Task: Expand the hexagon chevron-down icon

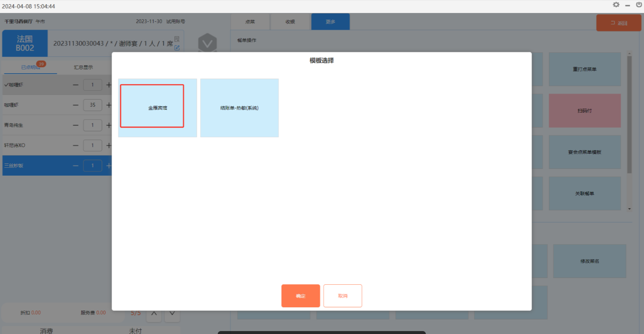Action: [x=207, y=43]
